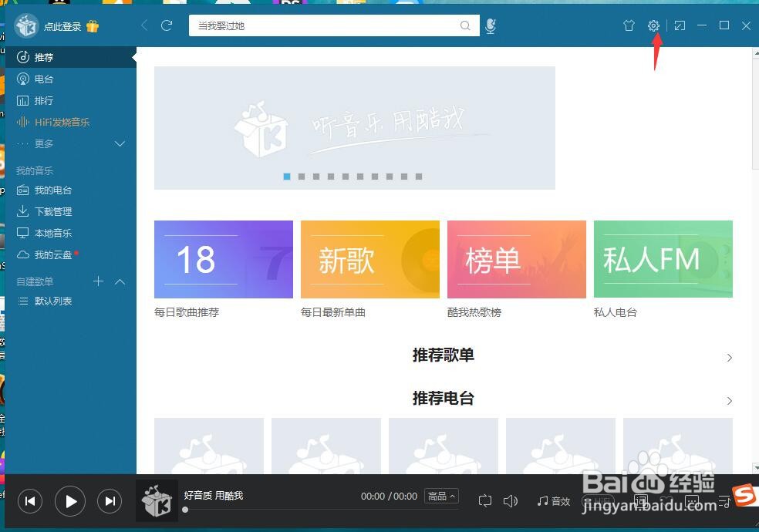The image size is (759, 532).
Task: Open 我的云盘 in the sidebar
Action: point(71,255)
